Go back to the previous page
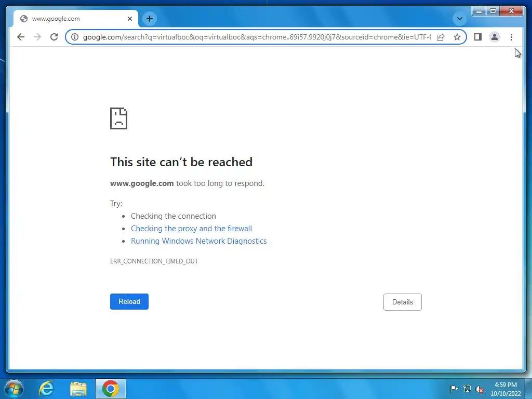 21,37
